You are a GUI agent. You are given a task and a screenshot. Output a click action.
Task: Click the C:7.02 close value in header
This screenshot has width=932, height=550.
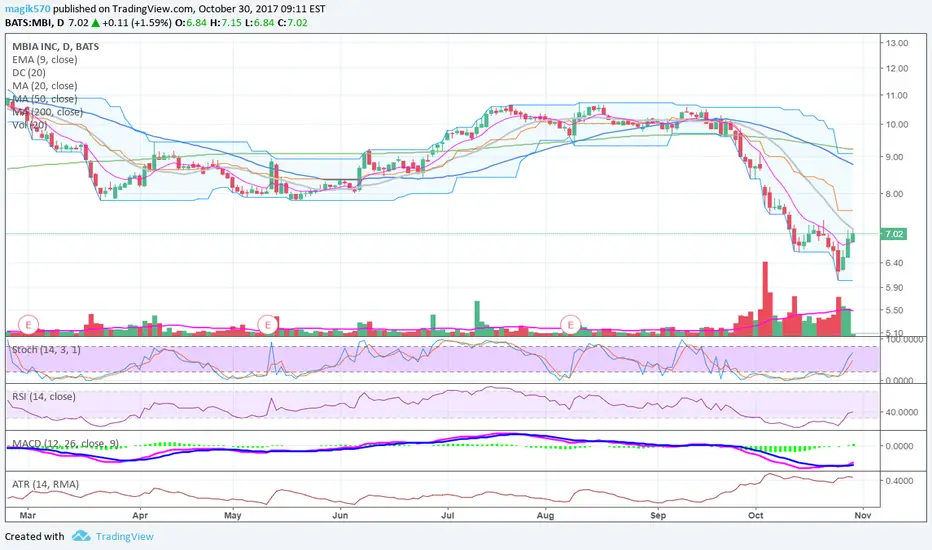click(x=293, y=23)
